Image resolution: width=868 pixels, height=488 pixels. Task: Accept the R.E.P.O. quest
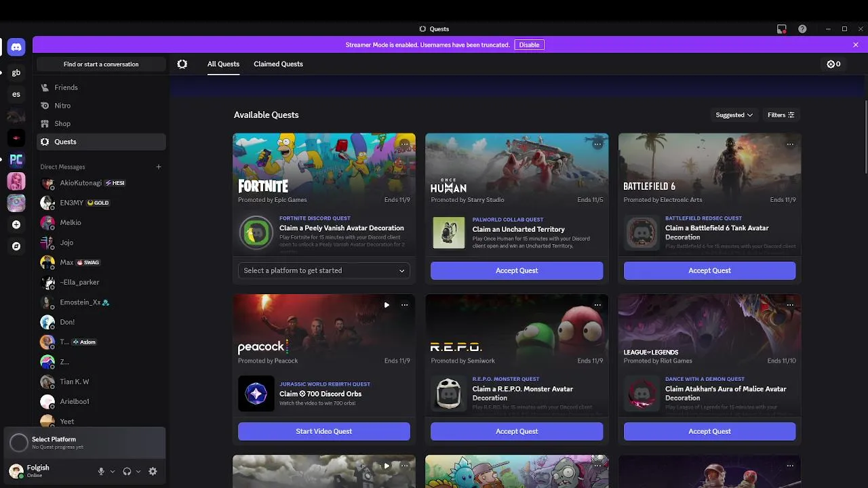pyautogui.click(x=517, y=431)
